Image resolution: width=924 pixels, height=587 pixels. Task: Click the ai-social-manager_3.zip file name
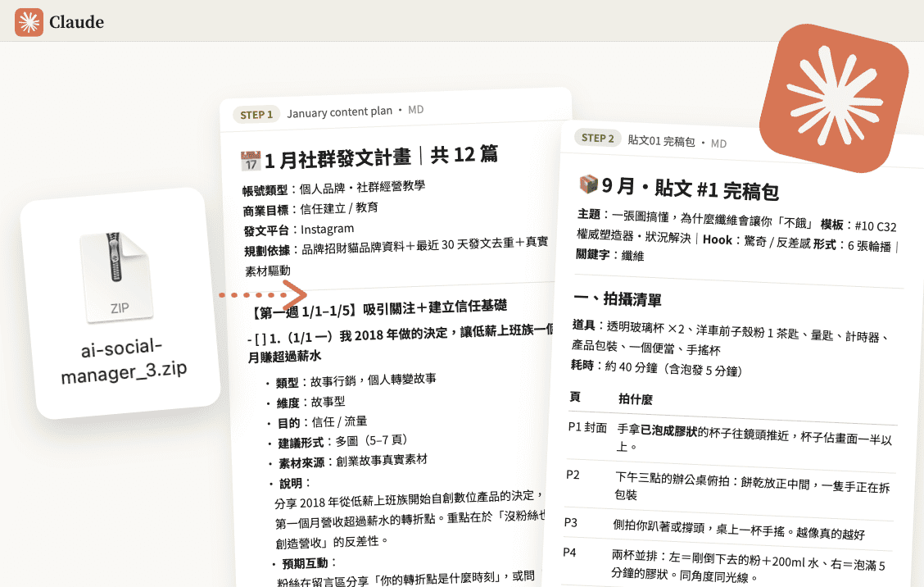point(123,360)
